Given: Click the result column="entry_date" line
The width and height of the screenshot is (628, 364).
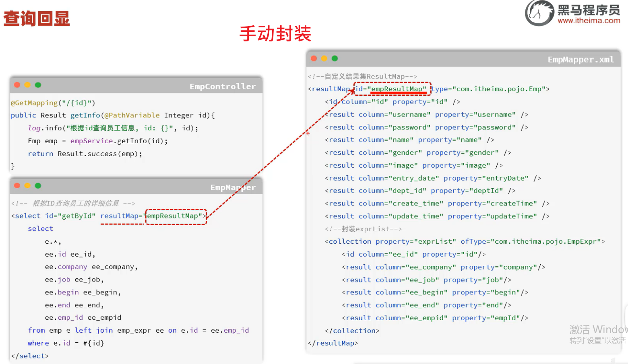Looking at the screenshot, I should [x=433, y=178].
